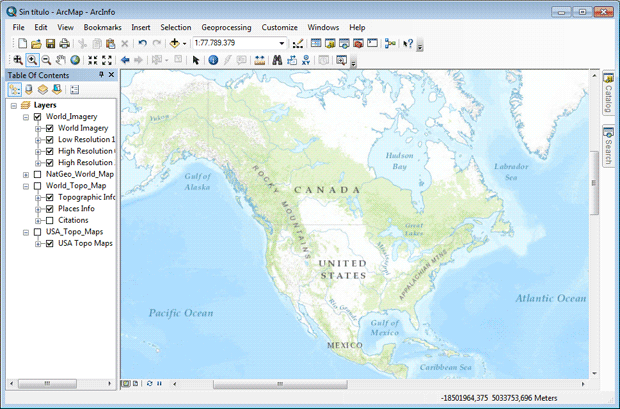Open the Search window toolbar icon

(344, 43)
